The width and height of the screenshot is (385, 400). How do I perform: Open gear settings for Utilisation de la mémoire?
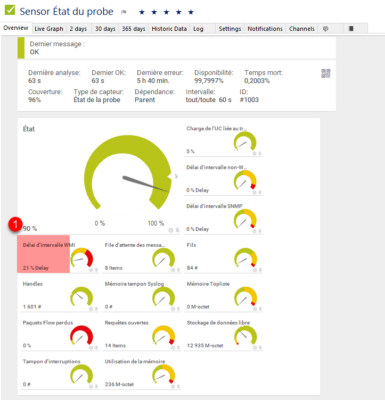point(173,387)
